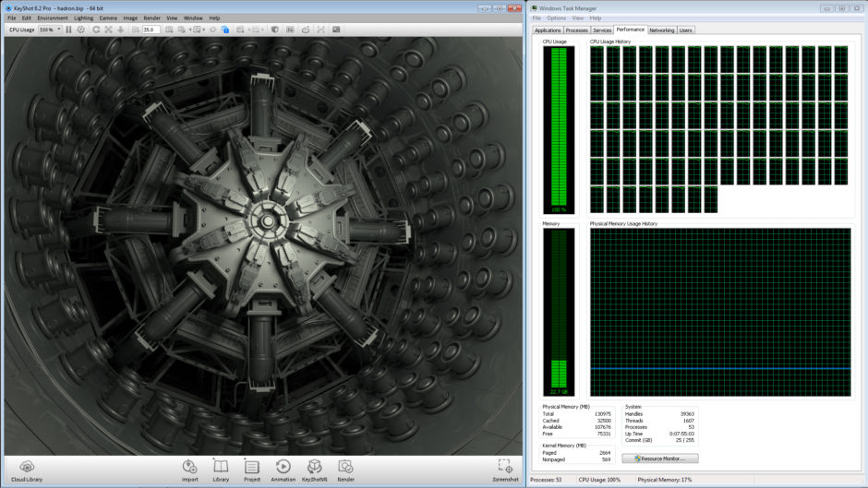
Task: Switch to the Processes tab
Action: (x=576, y=30)
